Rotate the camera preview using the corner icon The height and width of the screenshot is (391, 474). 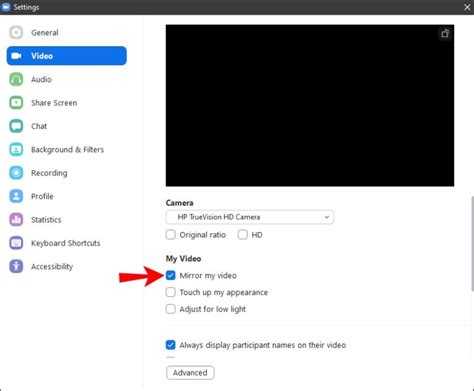(x=445, y=33)
